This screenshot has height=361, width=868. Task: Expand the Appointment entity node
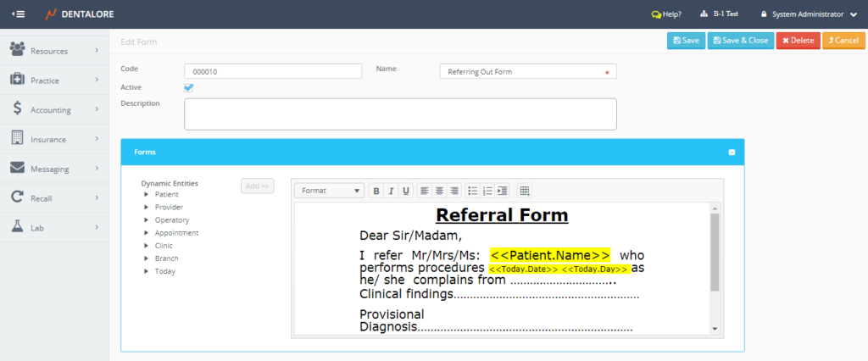[146, 233]
